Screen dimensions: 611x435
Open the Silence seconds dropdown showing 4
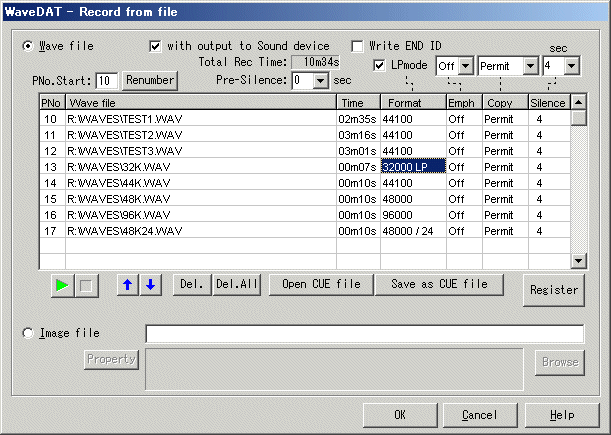(x=571, y=66)
